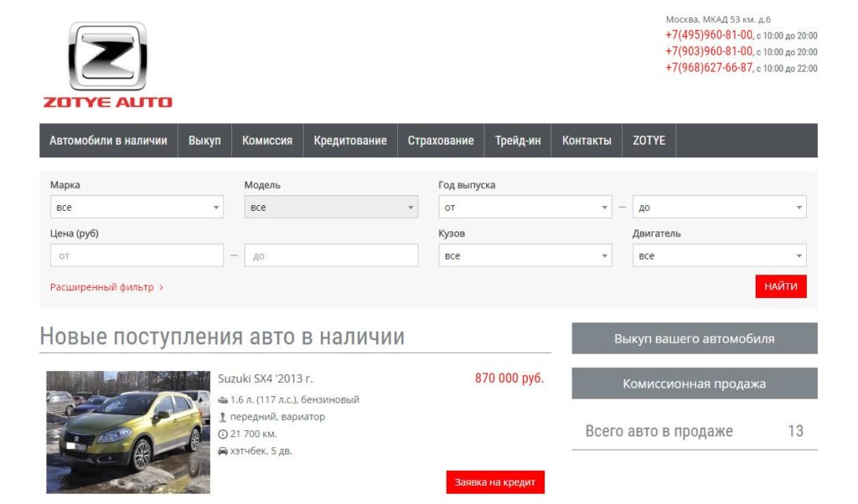The width and height of the screenshot is (858, 504).
Task: Expand Расширенный фильтр link
Action: click(x=106, y=287)
